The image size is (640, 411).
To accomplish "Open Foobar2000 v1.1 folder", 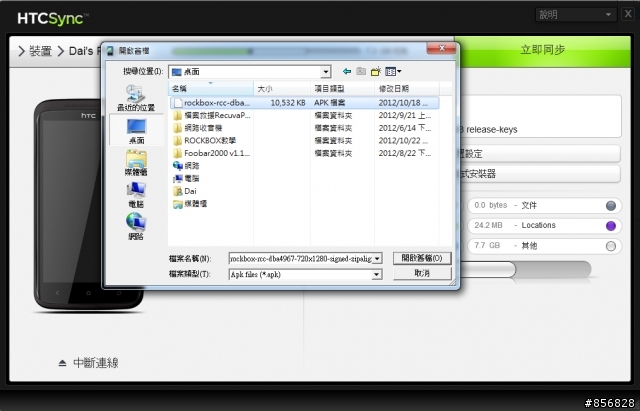I will click(x=211, y=153).
